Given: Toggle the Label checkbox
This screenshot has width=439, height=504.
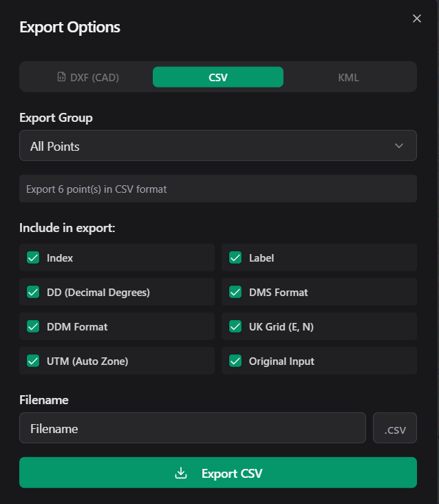Looking at the screenshot, I should (235, 258).
